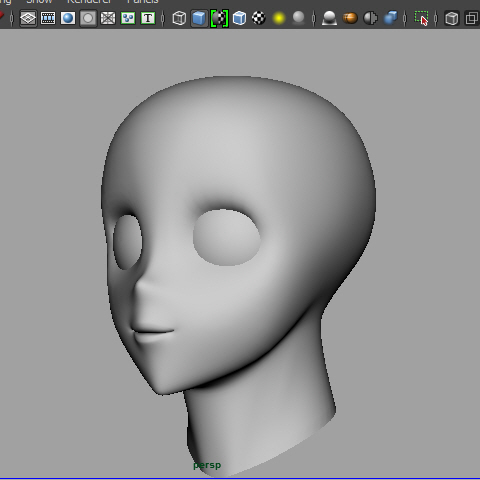Viewport: 480px width, 480px height.
Task: Switch to Wireframe display mode
Action: coord(179,18)
